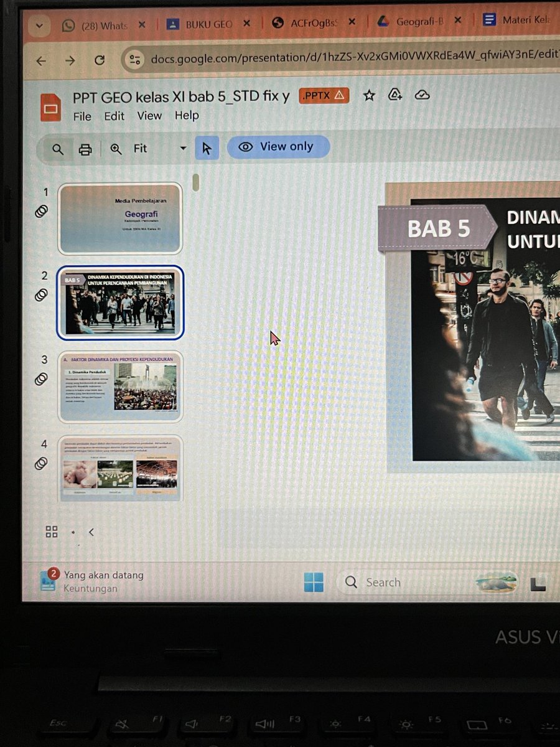The height and width of the screenshot is (747, 560).
Task: Click the linked icon beside slide 4
Action: coord(41,463)
